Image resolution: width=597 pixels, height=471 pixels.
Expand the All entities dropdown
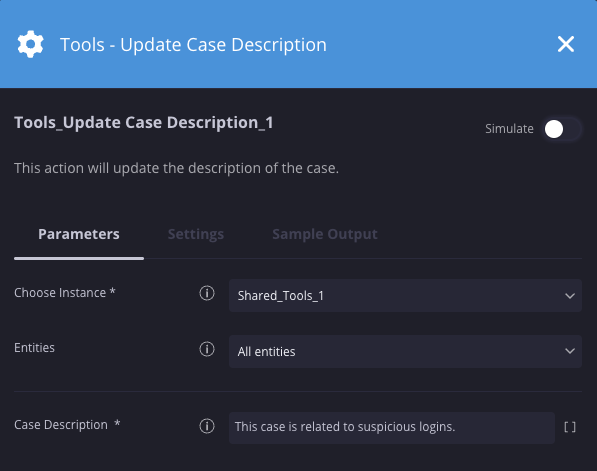click(405, 351)
